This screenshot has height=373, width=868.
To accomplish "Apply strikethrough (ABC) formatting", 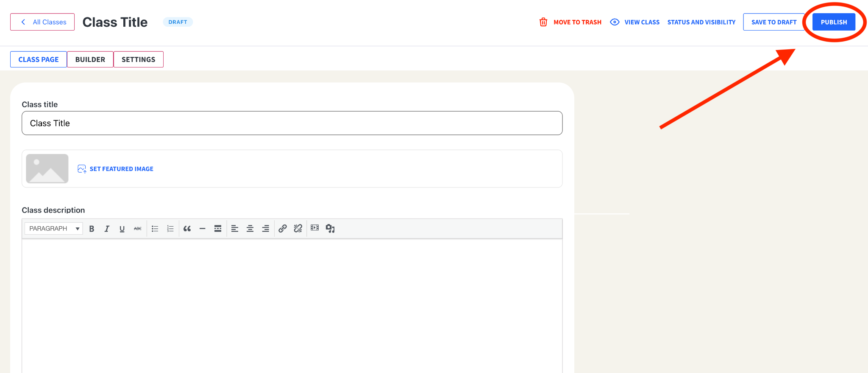I will pos(138,229).
